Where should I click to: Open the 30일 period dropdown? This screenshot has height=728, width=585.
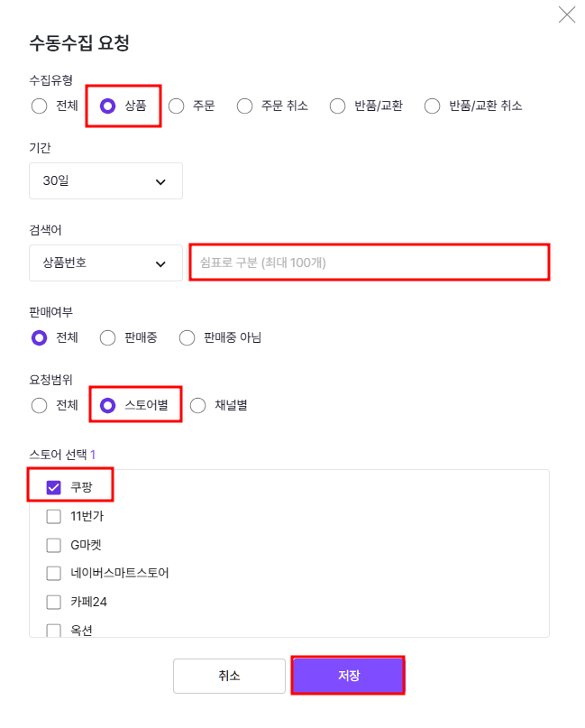click(x=105, y=181)
